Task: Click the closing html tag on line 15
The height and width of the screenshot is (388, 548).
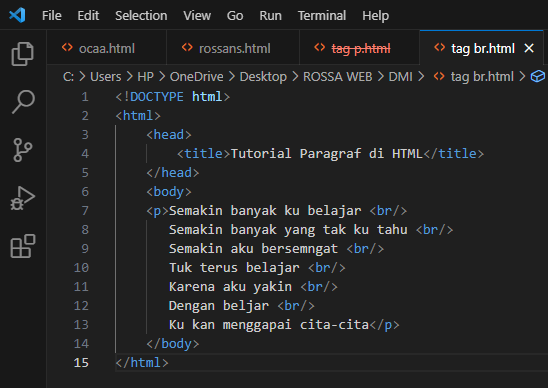Action: click(x=142, y=362)
